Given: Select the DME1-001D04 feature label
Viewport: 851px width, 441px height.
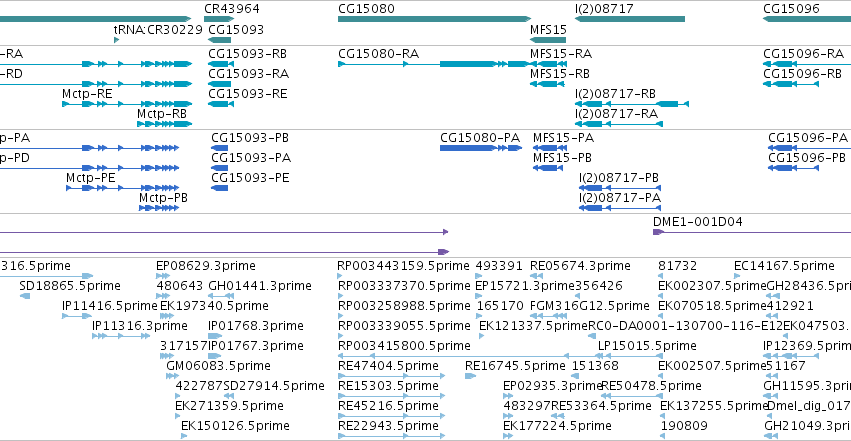Looking at the screenshot, I should click(698, 222).
